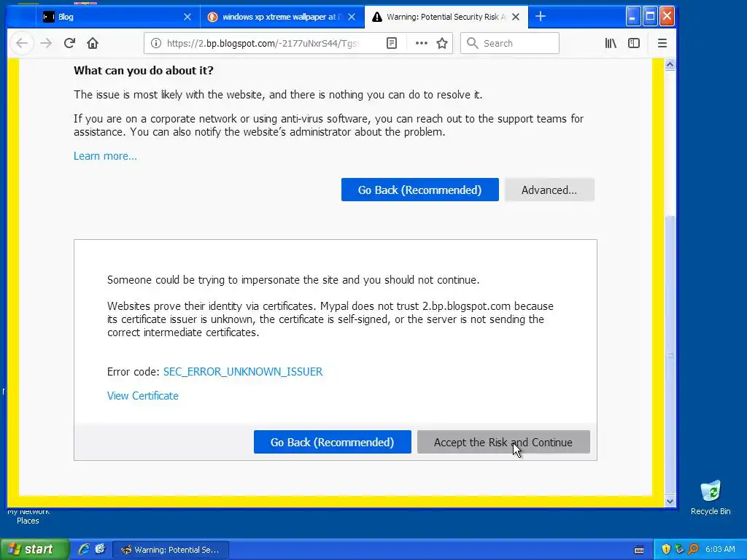Screen dimensions: 747x560
Task: Click the 6:03 AM system clock
Action: click(x=720, y=550)
